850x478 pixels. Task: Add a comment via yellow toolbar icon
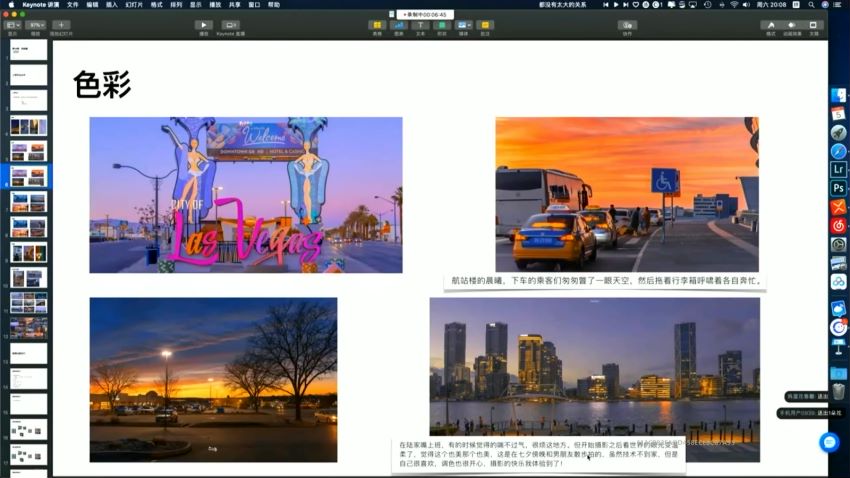pos(485,25)
